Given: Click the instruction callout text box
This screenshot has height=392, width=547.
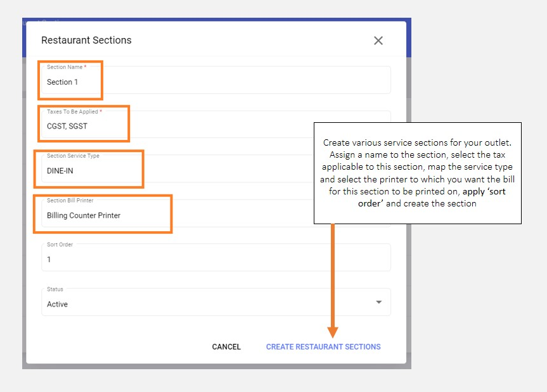Looking at the screenshot, I should coord(417,172).
